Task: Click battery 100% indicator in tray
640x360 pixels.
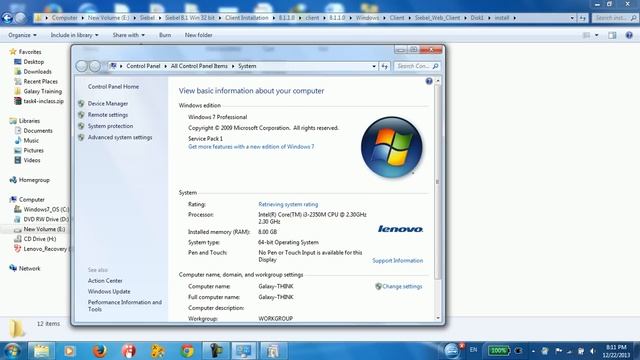Action: tap(498, 350)
